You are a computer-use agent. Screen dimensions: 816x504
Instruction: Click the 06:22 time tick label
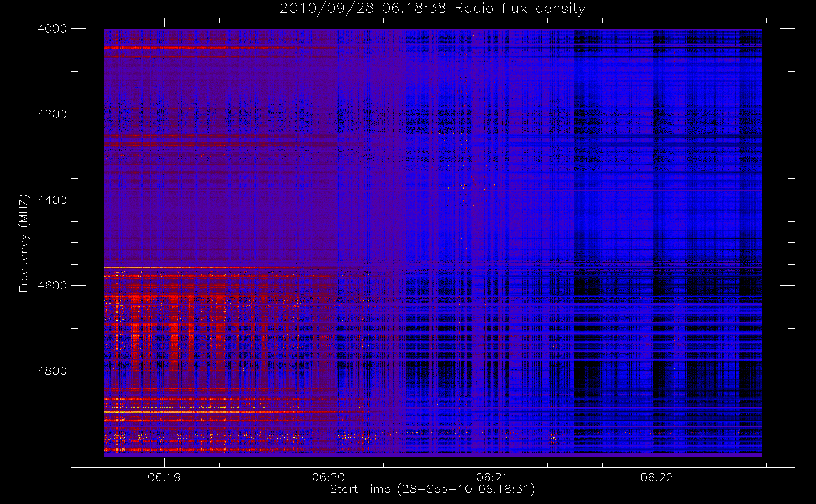point(657,477)
